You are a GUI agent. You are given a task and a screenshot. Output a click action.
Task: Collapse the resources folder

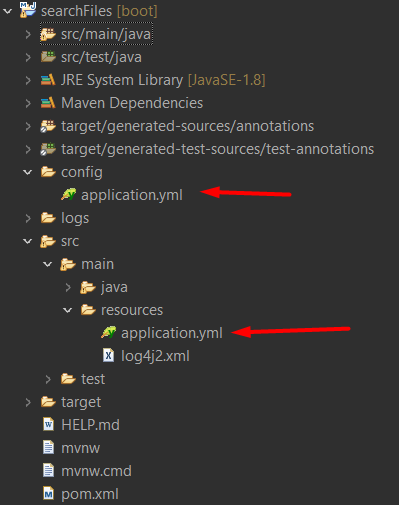(x=68, y=310)
